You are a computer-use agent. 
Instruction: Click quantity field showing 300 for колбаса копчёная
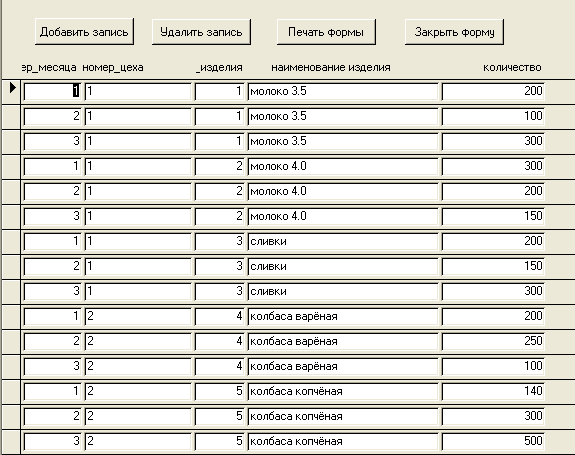[493, 417]
